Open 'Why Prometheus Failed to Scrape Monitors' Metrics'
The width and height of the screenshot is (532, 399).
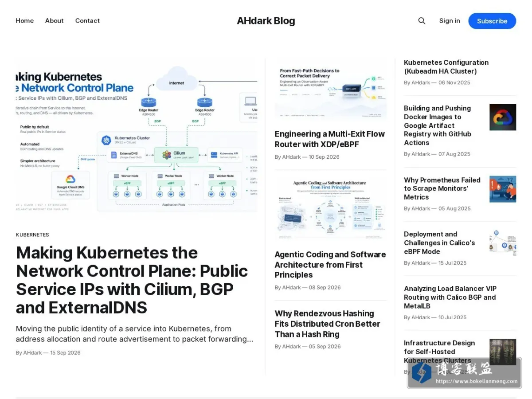pyautogui.click(x=442, y=189)
